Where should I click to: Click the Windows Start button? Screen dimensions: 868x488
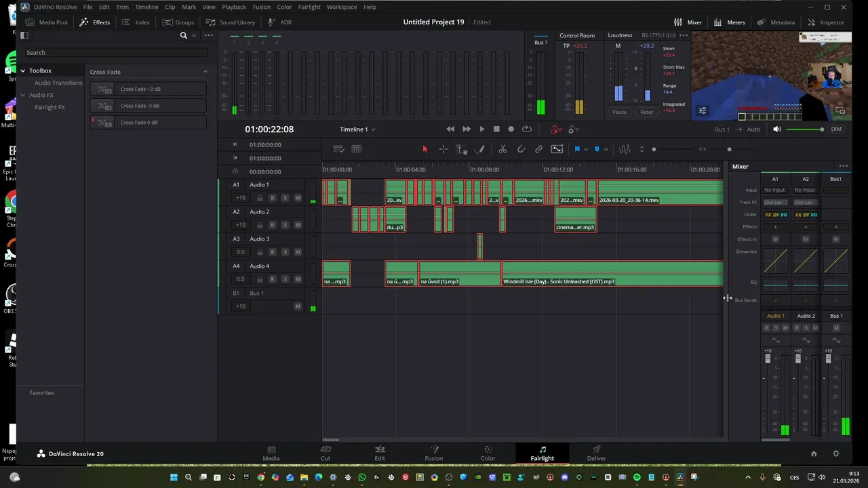(x=174, y=477)
